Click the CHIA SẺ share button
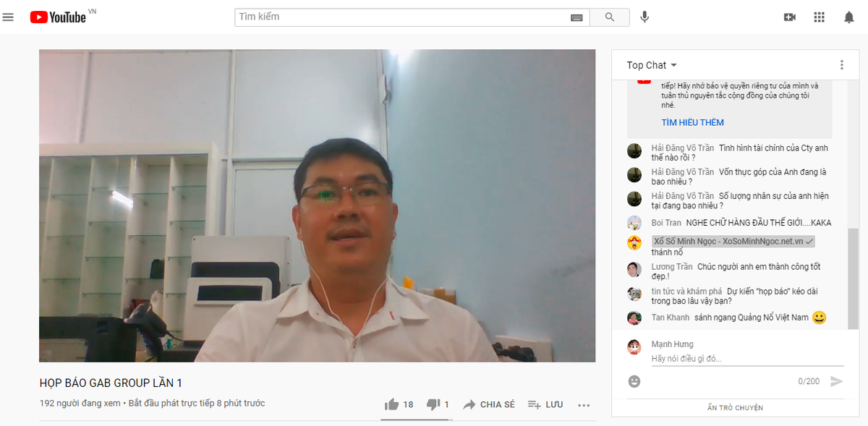Screen dimensions: 868x426 (489, 404)
